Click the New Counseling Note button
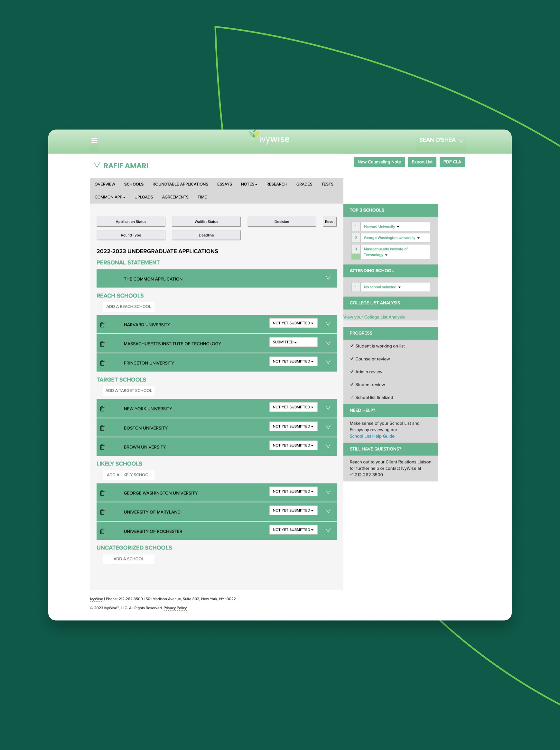The image size is (560, 750). coord(379,162)
